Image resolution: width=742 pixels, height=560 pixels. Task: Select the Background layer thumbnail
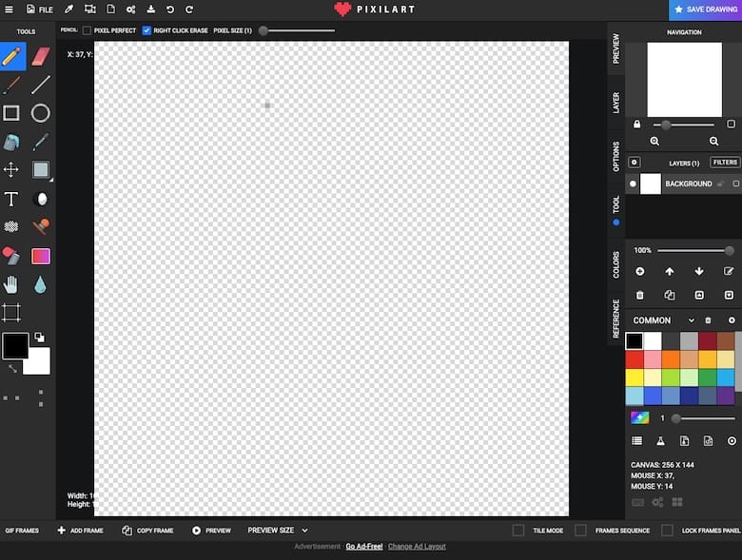650,183
